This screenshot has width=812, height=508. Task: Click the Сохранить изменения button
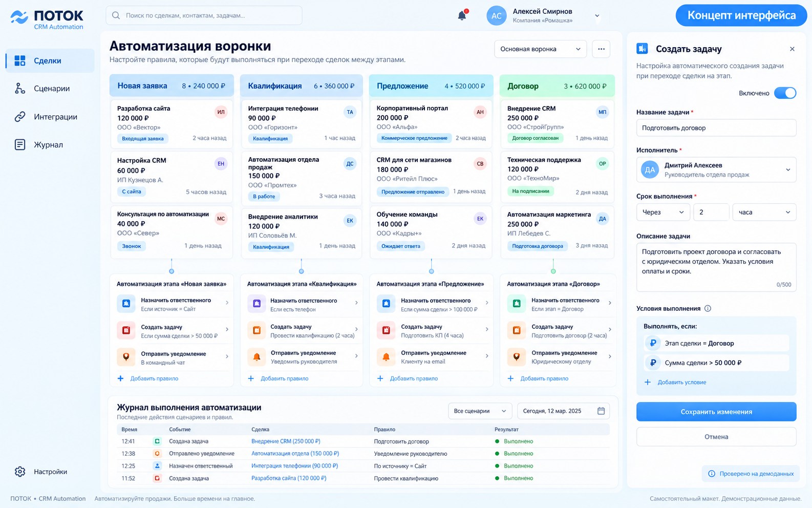(x=716, y=412)
